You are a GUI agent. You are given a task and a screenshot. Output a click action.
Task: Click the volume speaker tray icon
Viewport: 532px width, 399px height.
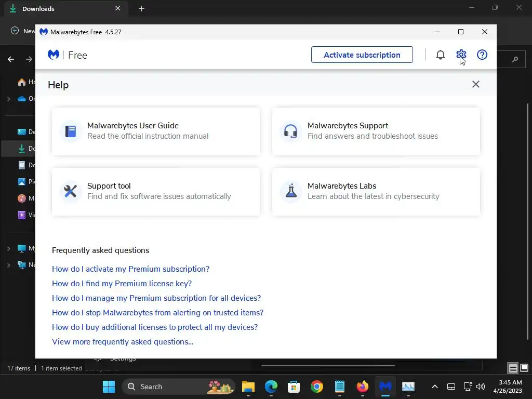tap(481, 387)
